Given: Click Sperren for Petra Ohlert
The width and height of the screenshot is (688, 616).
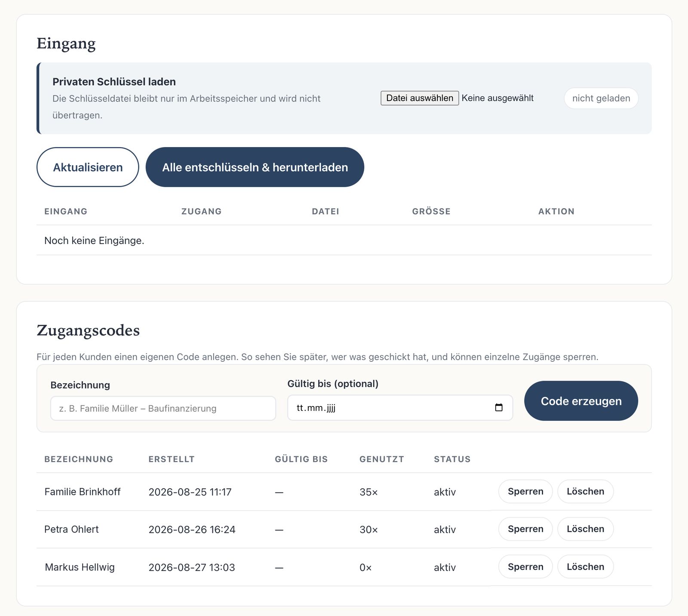Looking at the screenshot, I should [525, 529].
